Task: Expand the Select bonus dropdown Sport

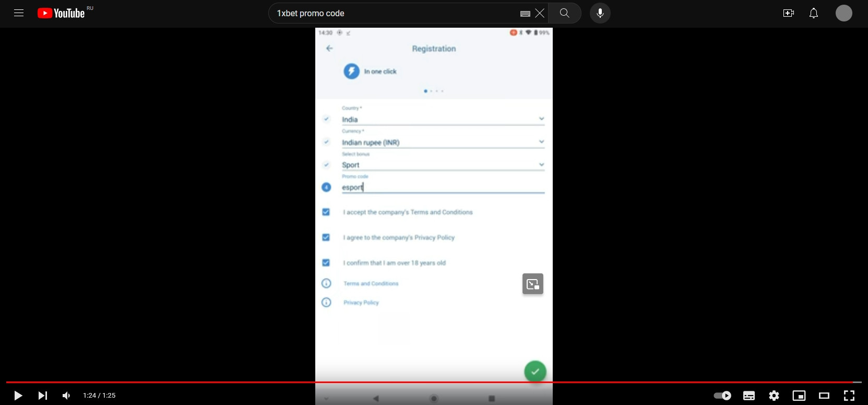Action: (443, 165)
